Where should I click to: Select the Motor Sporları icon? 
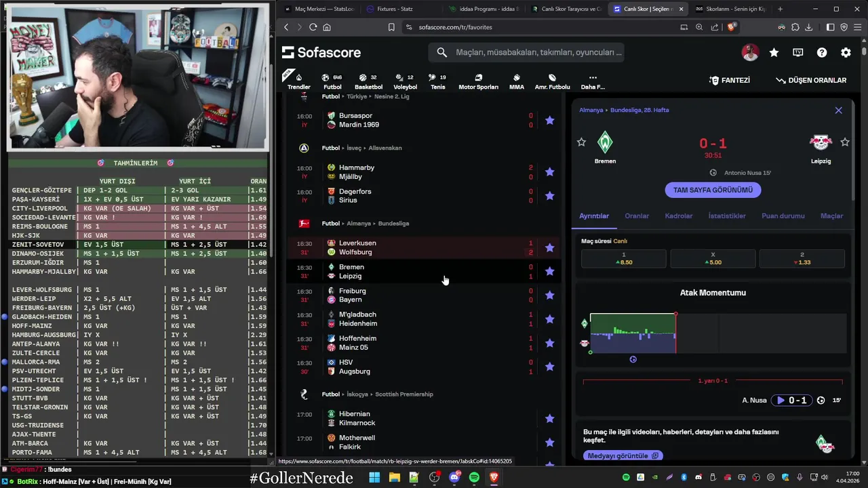pos(478,81)
